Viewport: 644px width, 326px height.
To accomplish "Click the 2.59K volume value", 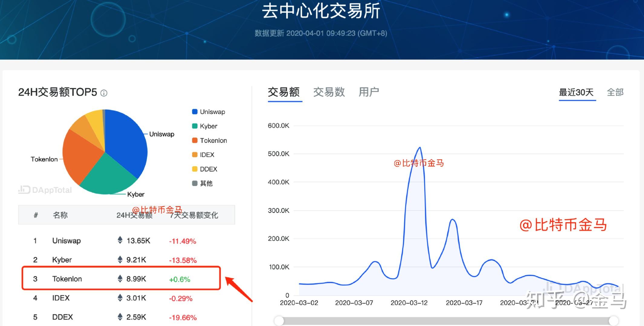I will tap(136, 317).
